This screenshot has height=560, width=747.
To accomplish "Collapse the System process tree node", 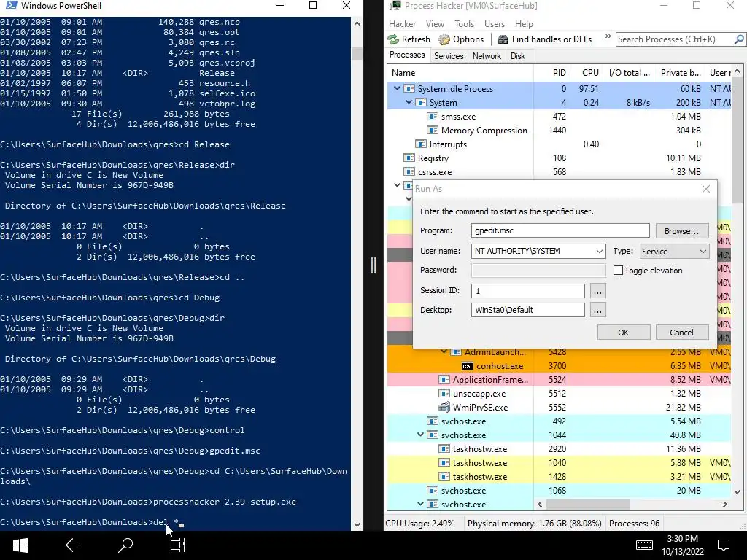I will coord(409,102).
